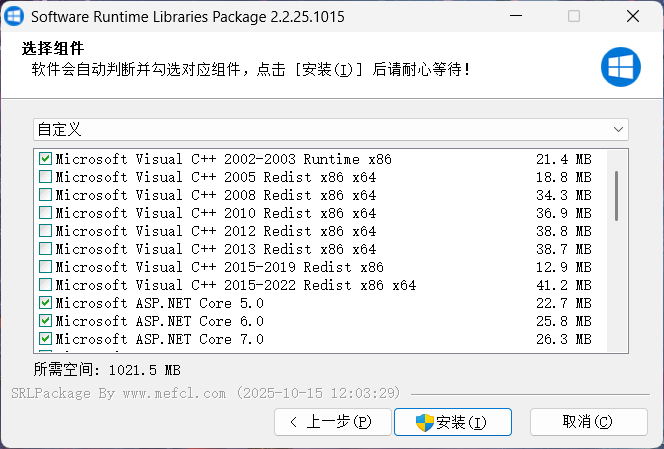Click 取消(C) cancel button
This screenshot has width=664, height=449.
point(589,422)
